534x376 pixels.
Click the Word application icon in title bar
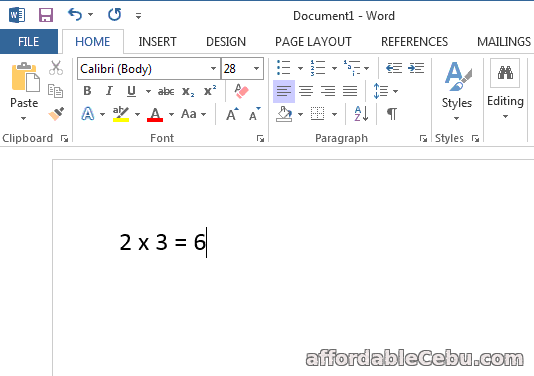click(x=17, y=15)
